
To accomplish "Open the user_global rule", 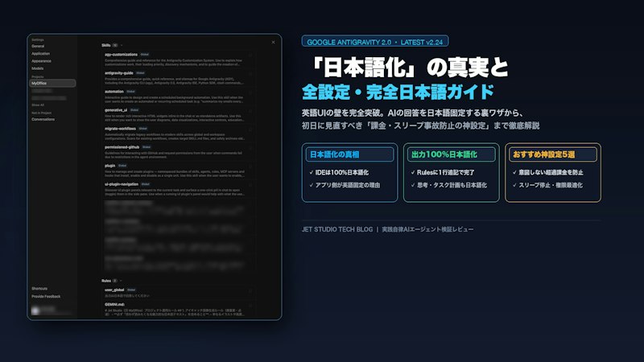I will point(177,293).
